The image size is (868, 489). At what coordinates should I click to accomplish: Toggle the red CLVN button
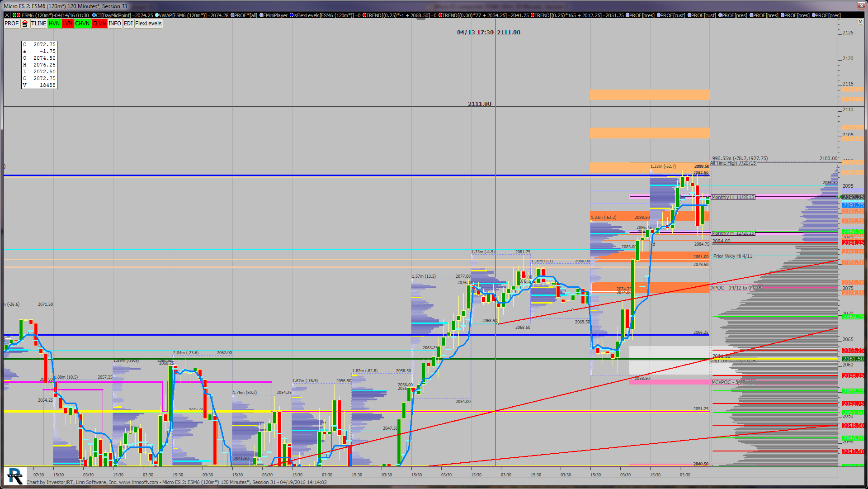pos(99,24)
